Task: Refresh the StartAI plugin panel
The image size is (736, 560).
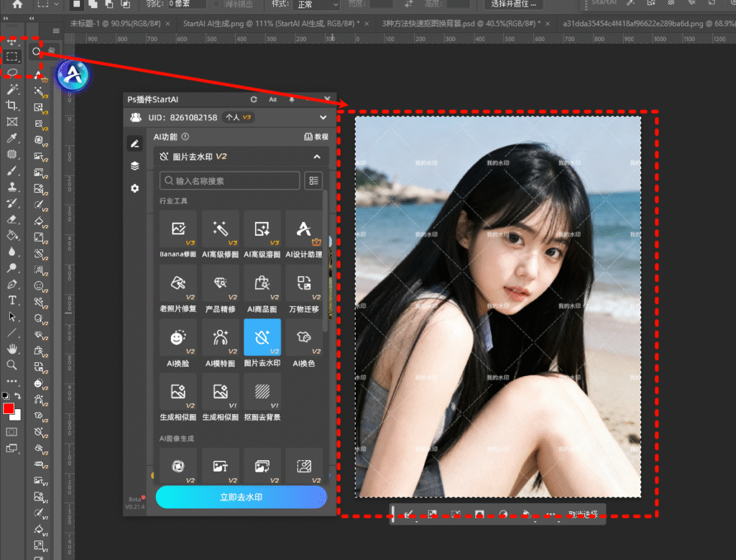Action: pyautogui.click(x=254, y=99)
